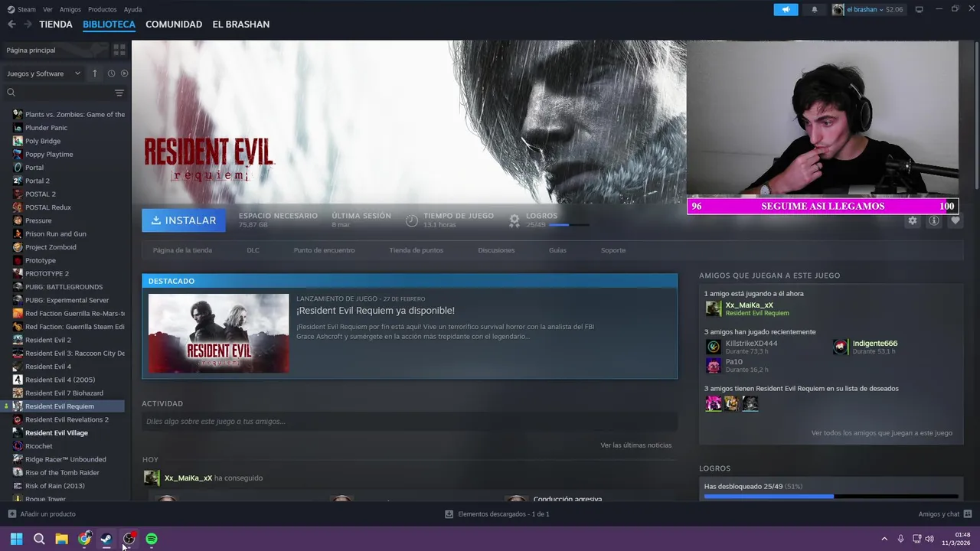Click the library search magnifier icon

click(x=11, y=93)
